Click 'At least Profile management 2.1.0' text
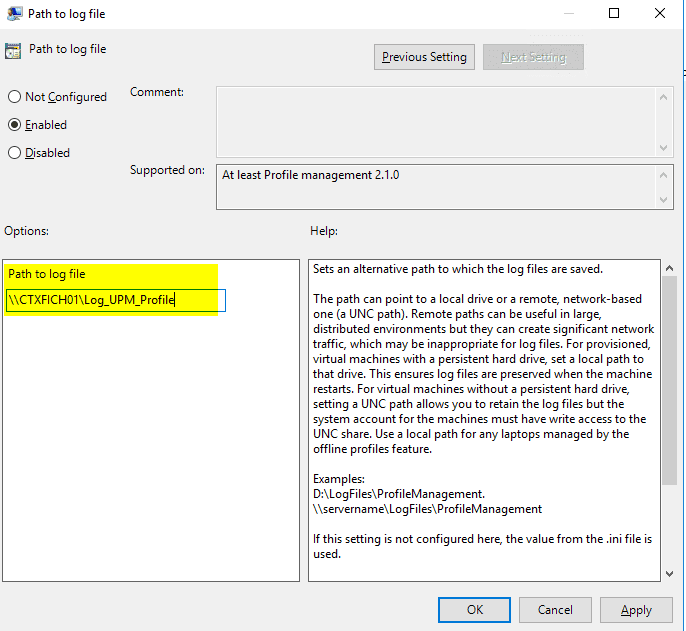The image size is (686, 631). click(310, 175)
